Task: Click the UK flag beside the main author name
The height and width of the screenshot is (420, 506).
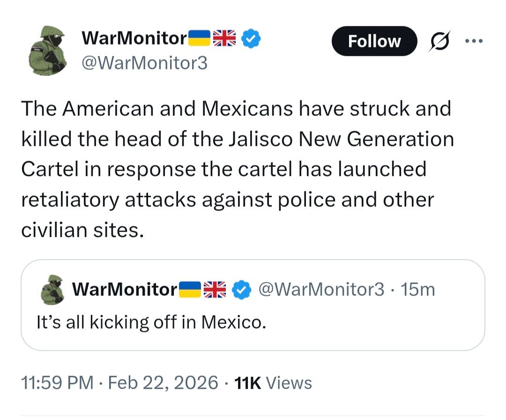Action: point(224,38)
